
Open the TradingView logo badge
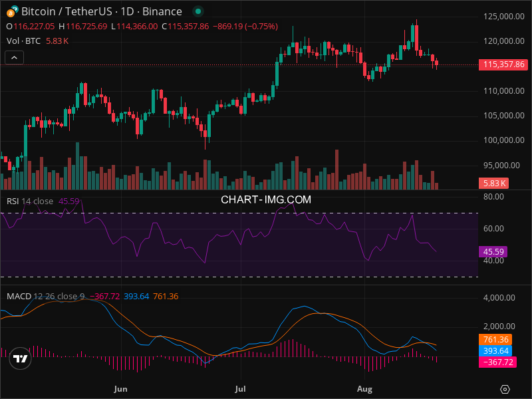(x=21, y=358)
